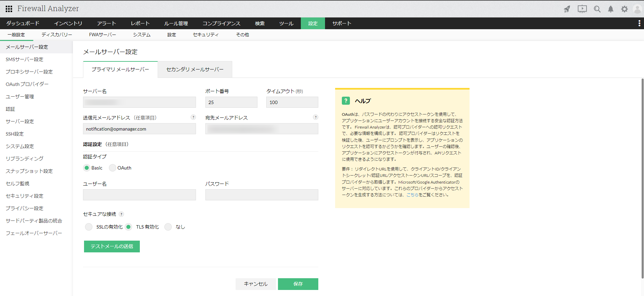Open the notifications bell icon

click(x=611, y=9)
